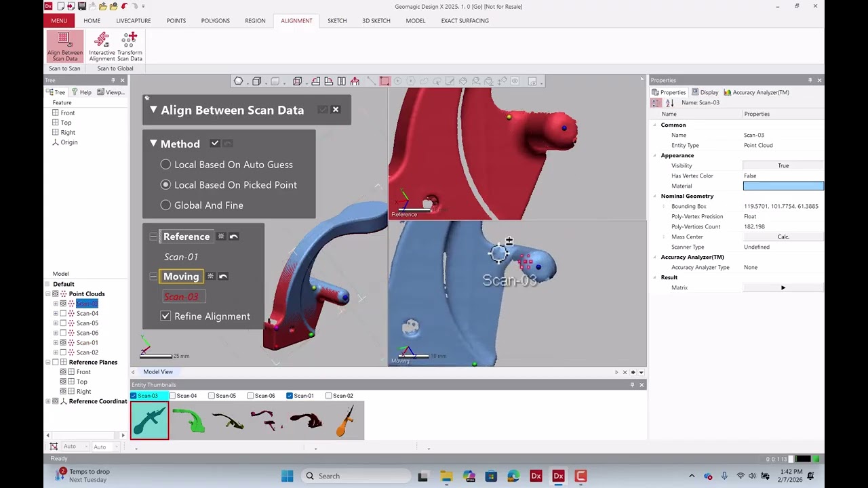Click the Reference stage header

186,237
